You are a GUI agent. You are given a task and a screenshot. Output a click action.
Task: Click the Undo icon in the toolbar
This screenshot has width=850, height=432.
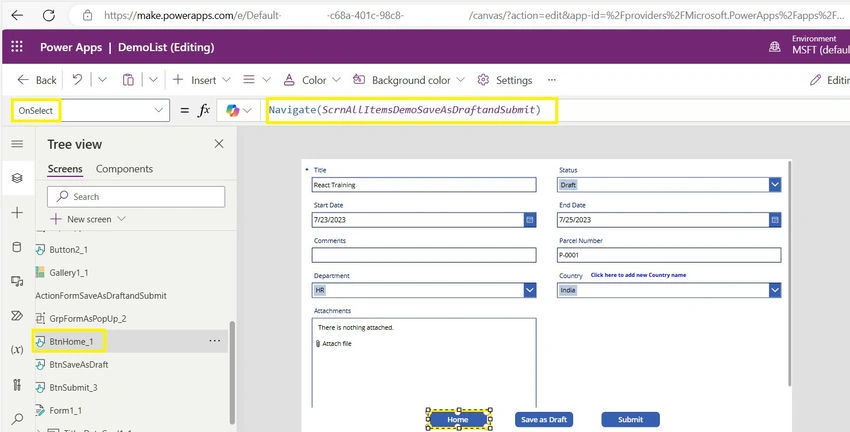coord(78,80)
